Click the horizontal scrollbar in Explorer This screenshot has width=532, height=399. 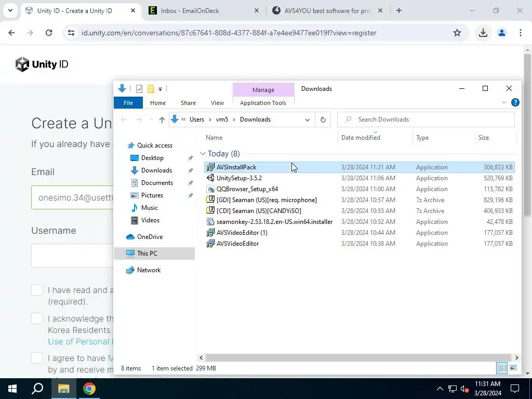tap(358, 357)
